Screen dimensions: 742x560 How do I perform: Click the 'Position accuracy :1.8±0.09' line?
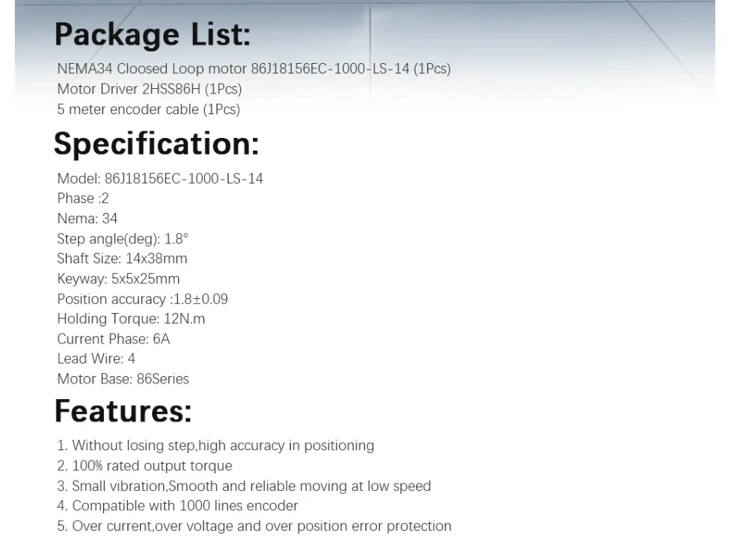(x=142, y=300)
